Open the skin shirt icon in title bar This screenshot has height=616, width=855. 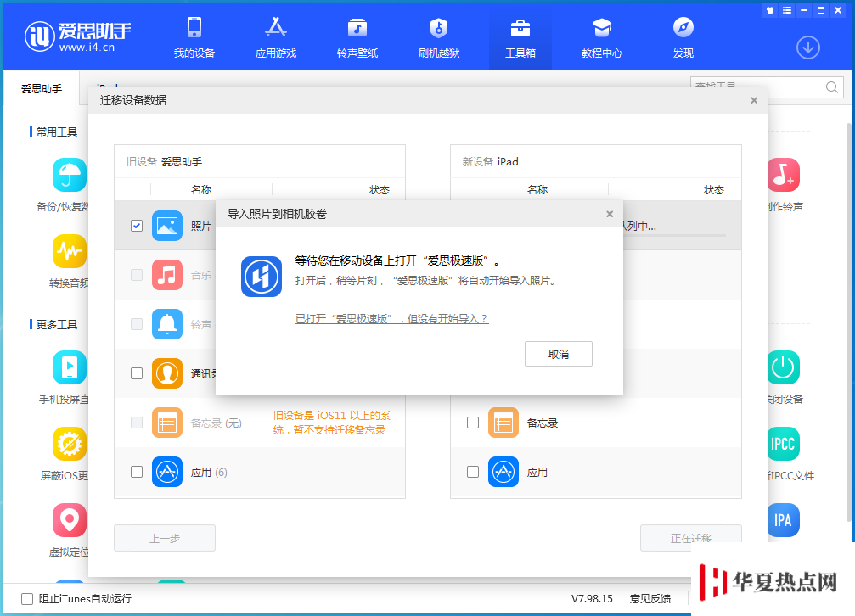770,10
